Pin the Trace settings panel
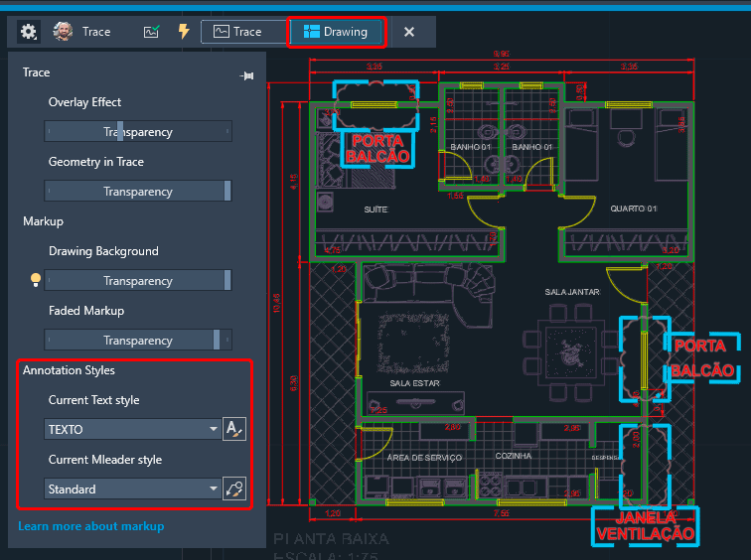This screenshot has height=560, width=751. [x=247, y=75]
